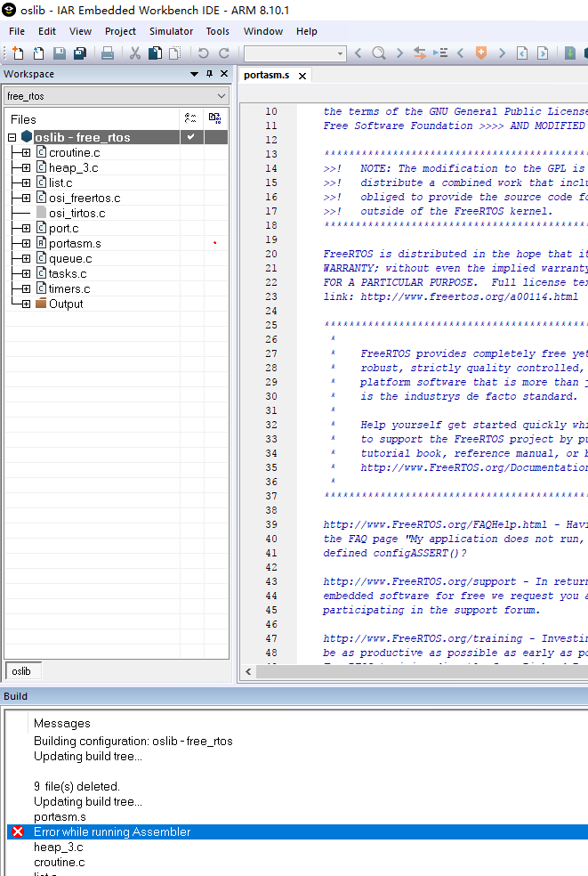Click the orange Toggle Bookmark icon
This screenshot has width=588, height=876.
pyautogui.click(x=480, y=53)
